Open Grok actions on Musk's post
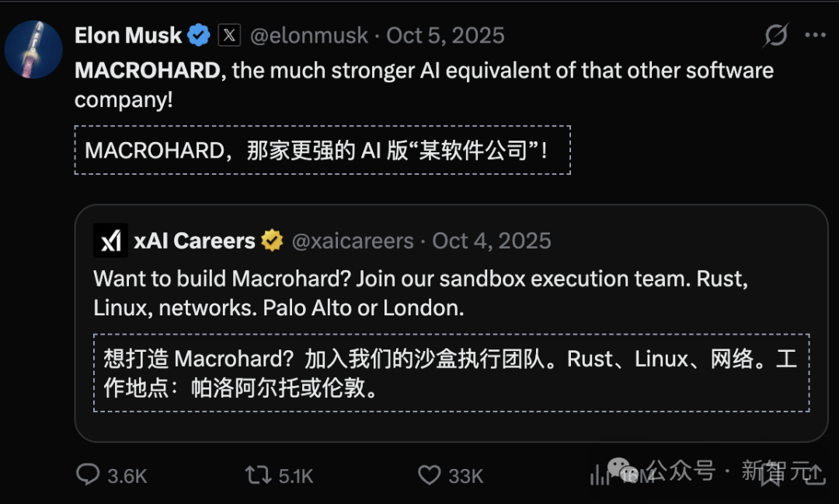839x504 pixels. [775, 35]
